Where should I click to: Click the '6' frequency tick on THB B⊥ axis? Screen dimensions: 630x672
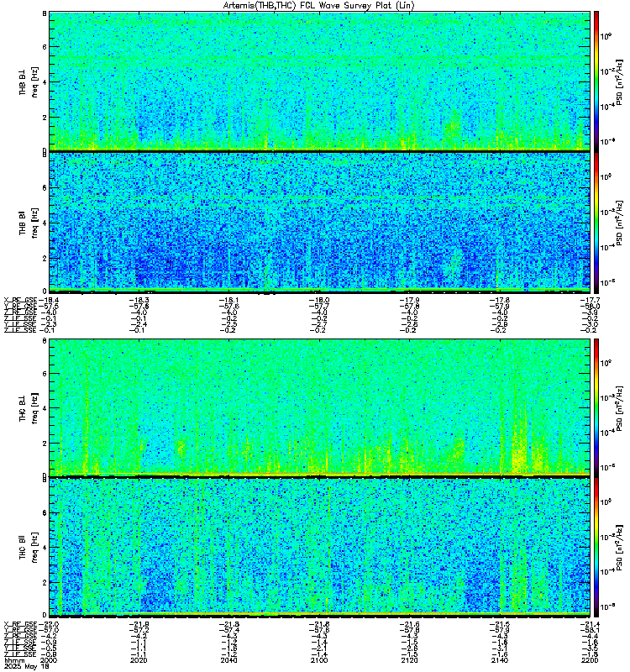pyautogui.click(x=45, y=47)
